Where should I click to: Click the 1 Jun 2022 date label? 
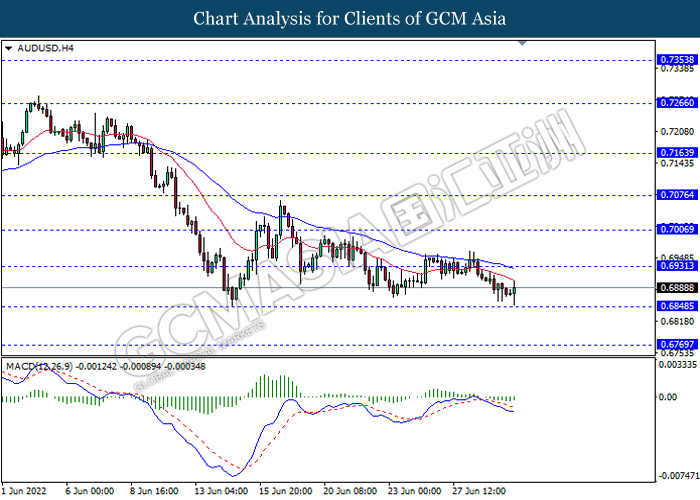(x=24, y=491)
